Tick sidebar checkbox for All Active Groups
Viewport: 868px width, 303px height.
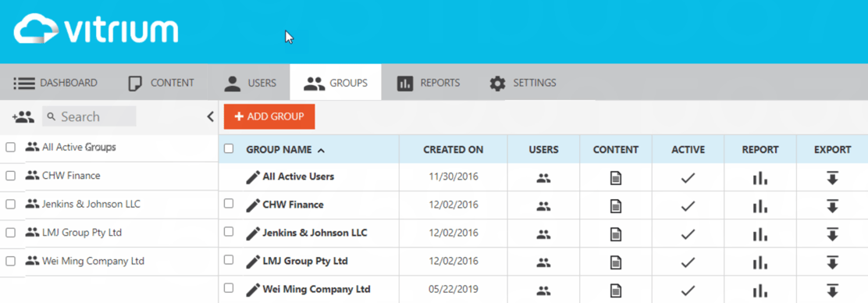pyautogui.click(x=10, y=148)
